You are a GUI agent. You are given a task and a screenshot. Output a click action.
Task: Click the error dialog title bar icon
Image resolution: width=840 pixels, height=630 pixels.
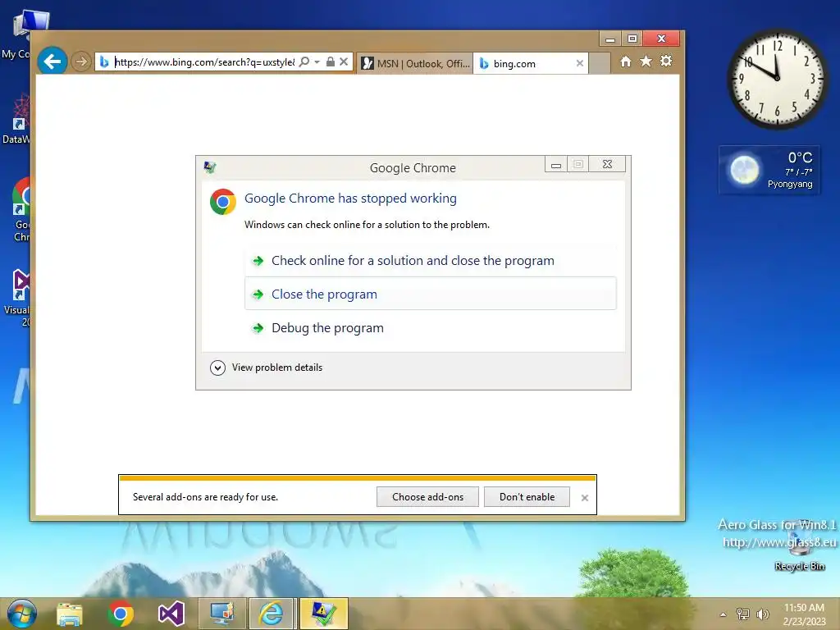pyautogui.click(x=210, y=167)
